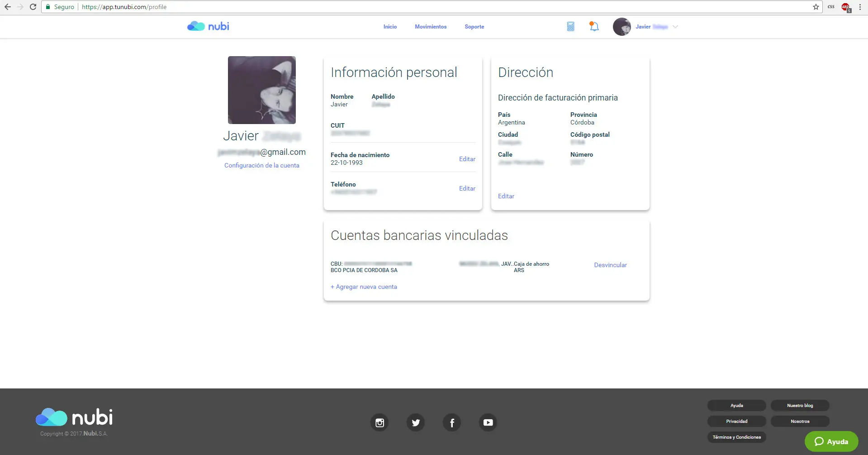The image size is (868, 455).
Task: Open Configuración de la cuenta
Action: click(261, 165)
